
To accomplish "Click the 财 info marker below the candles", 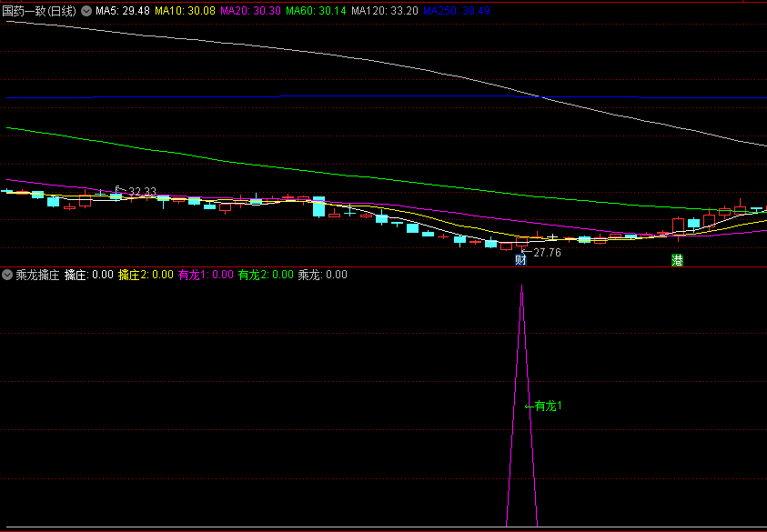I will [x=520, y=260].
